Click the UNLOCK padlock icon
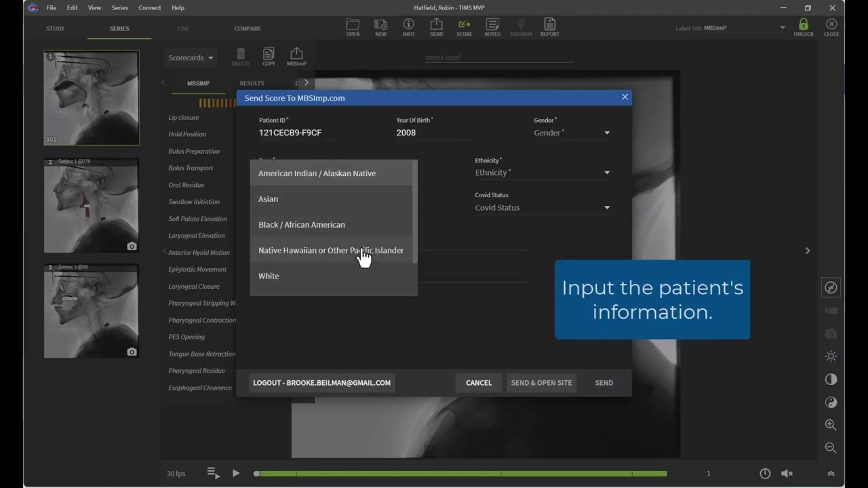868x488 pixels. [x=804, y=27]
